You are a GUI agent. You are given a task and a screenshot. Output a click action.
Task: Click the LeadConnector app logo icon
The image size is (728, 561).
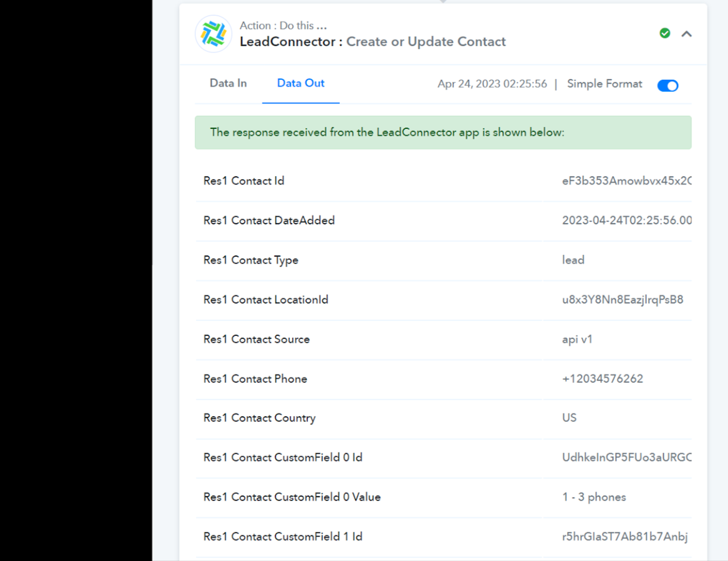213,34
